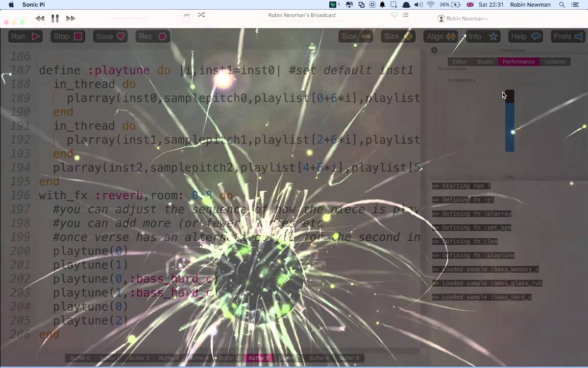Click line 205 playtune(2) code

pos(90,320)
